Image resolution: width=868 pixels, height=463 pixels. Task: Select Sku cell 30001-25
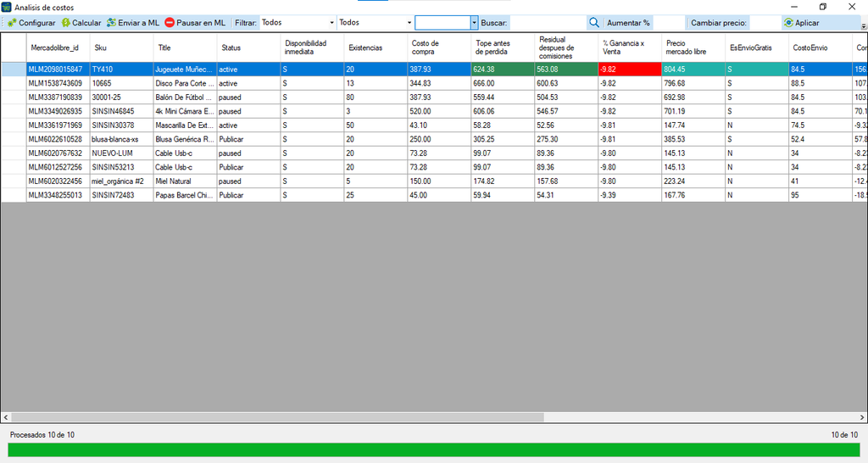click(122, 97)
